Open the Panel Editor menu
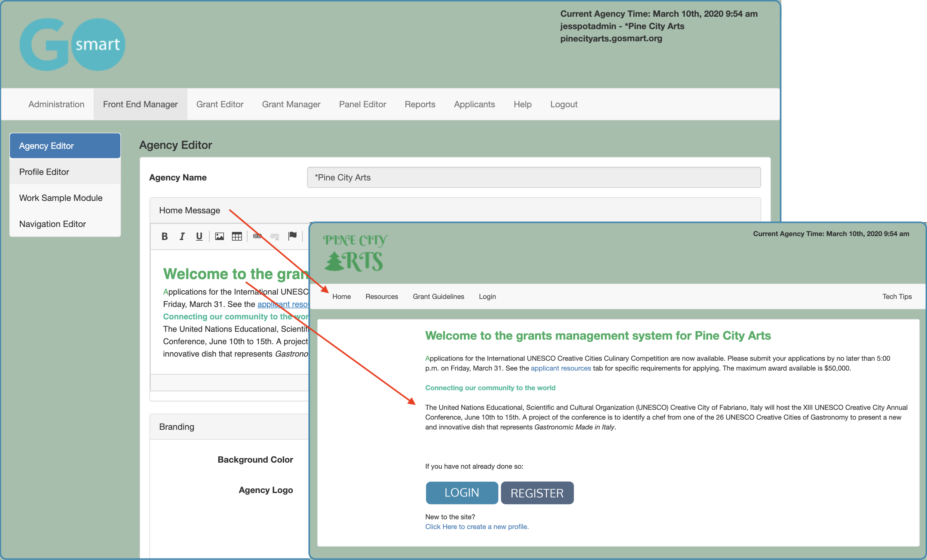This screenshot has width=927, height=560. click(x=363, y=104)
